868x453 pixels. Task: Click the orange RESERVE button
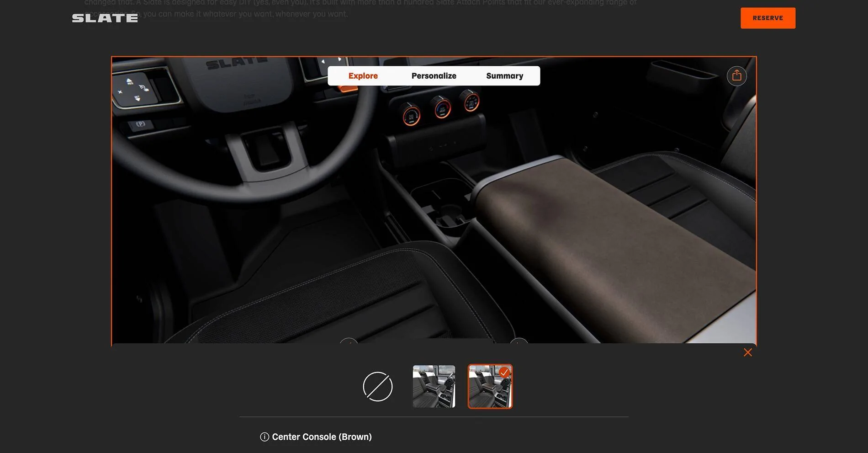767,18
